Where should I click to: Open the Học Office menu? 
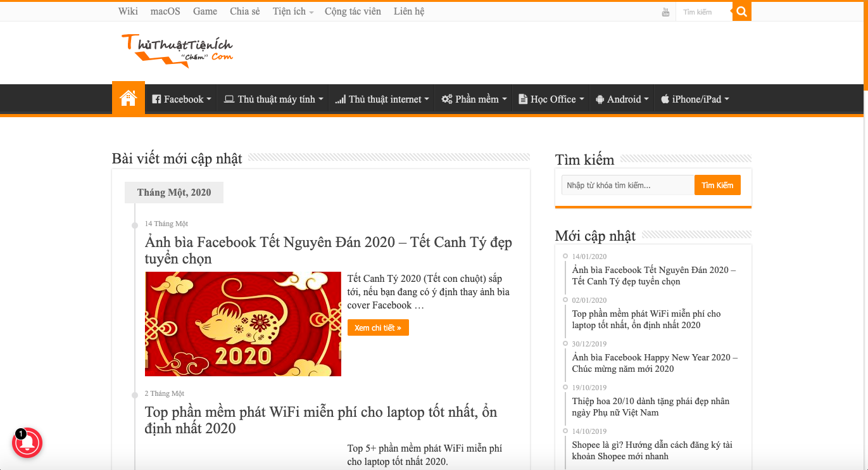[x=551, y=99]
